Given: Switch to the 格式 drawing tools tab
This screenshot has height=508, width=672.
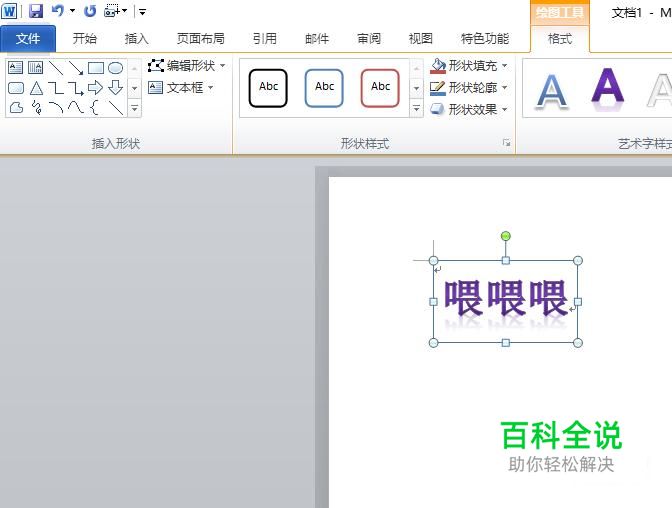Looking at the screenshot, I should tap(560, 39).
